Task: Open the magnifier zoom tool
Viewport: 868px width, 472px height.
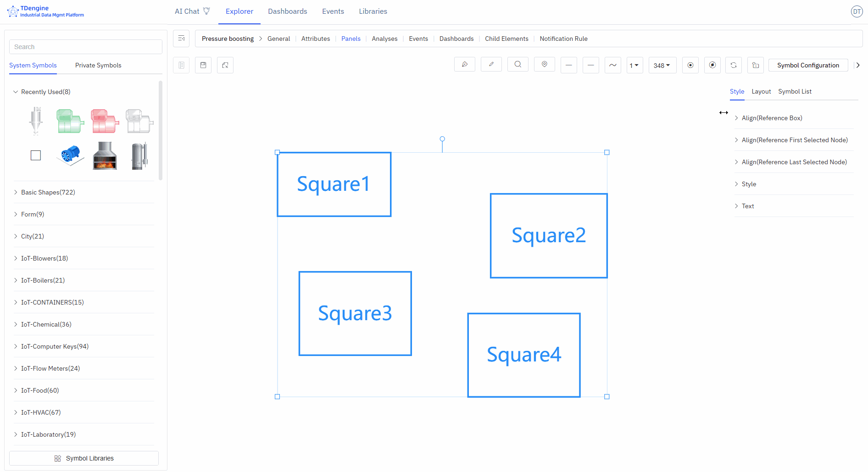Action: (517, 65)
